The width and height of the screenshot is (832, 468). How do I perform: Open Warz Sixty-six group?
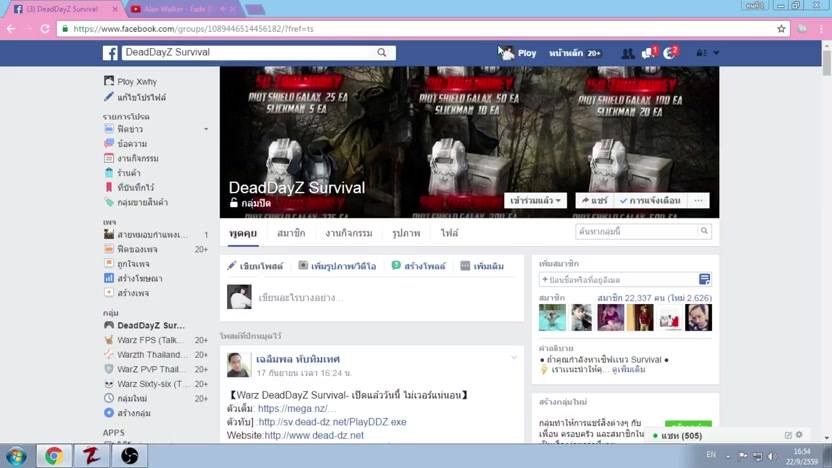(144, 384)
